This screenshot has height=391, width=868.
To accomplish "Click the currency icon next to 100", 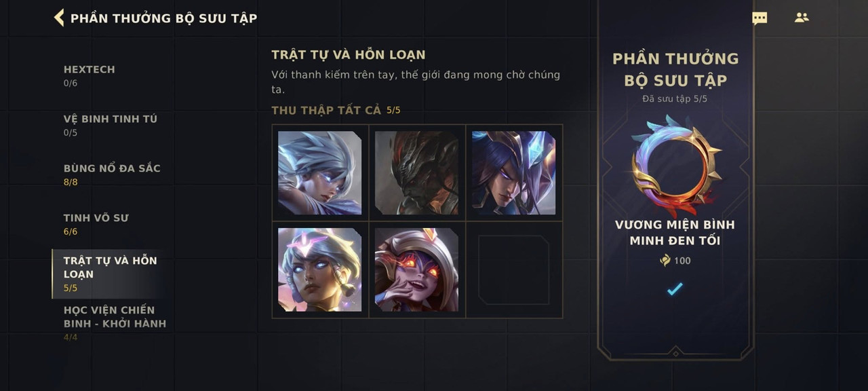I will 665,261.
